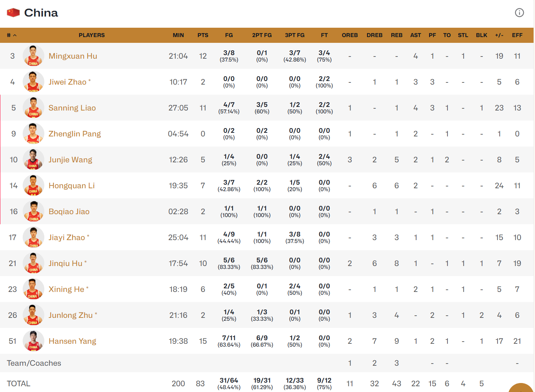The image size is (535, 392).
Task: Click Boqiao Jiao's player photo
Action: [x=33, y=211]
